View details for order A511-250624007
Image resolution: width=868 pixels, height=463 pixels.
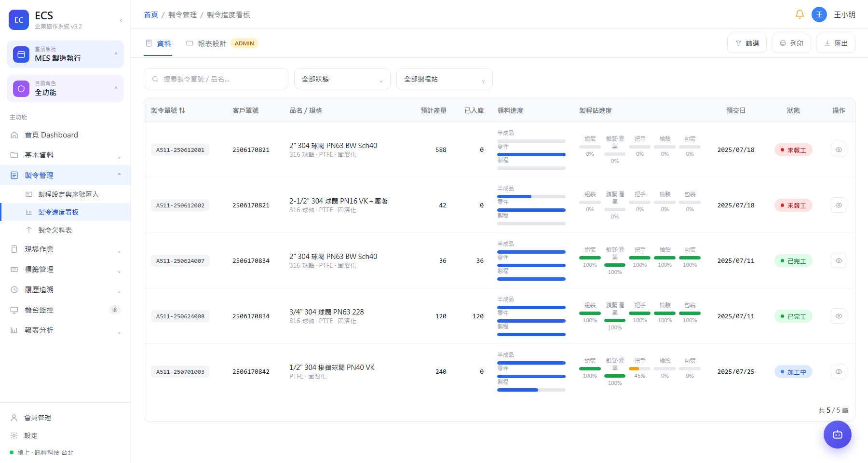[839, 260]
